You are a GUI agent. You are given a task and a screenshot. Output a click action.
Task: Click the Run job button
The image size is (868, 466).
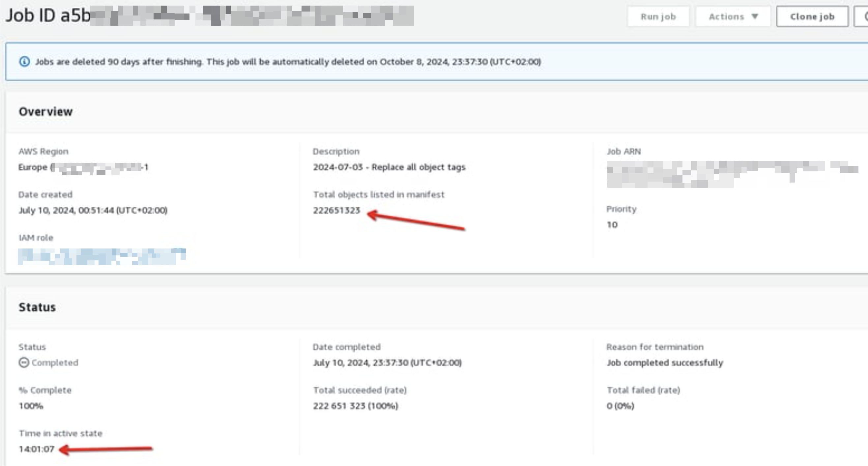coord(658,16)
